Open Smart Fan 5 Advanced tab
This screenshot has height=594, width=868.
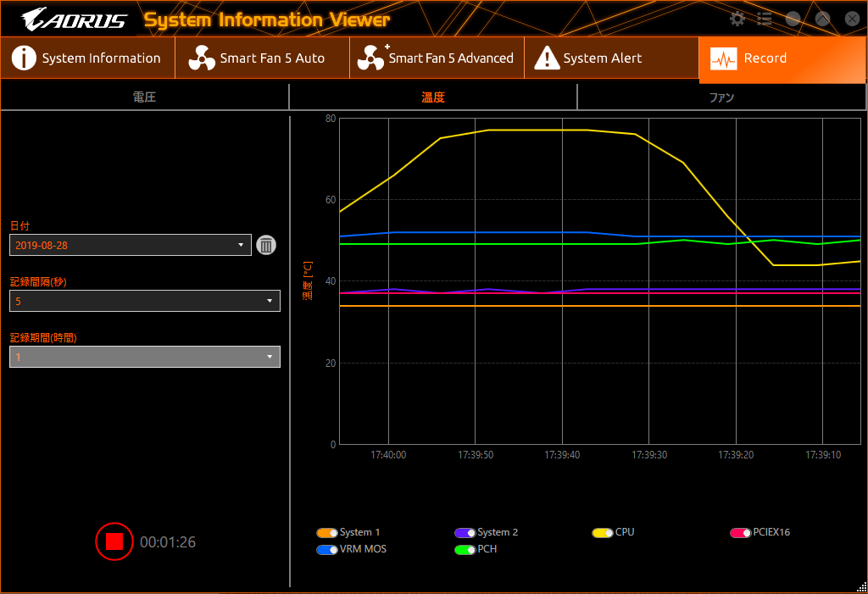pos(437,58)
